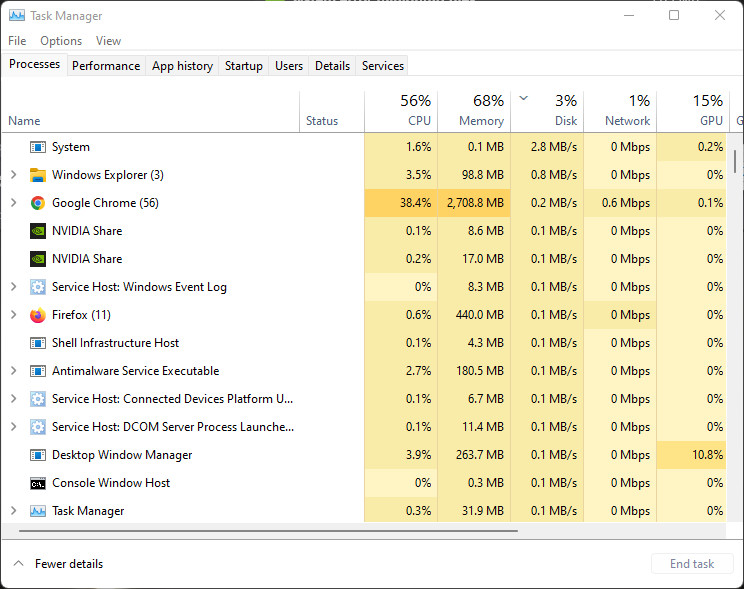744x589 pixels.
Task: Click the Google Chrome icon
Action: 38,203
